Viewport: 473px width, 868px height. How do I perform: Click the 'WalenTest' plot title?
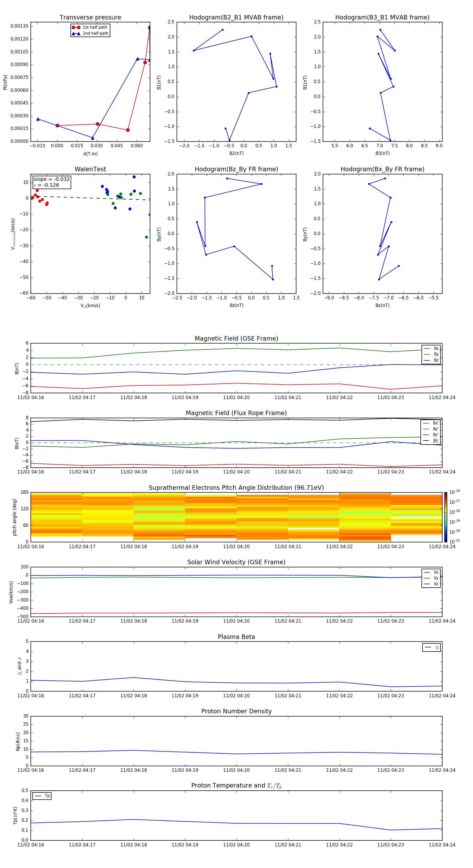(90, 169)
